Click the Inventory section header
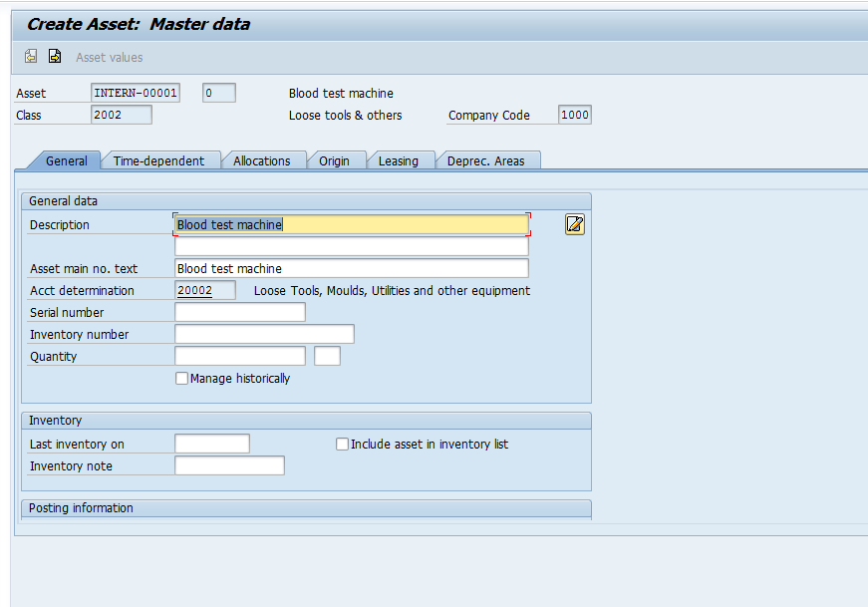The height and width of the screenshot is (607, 868). point(306,421)
